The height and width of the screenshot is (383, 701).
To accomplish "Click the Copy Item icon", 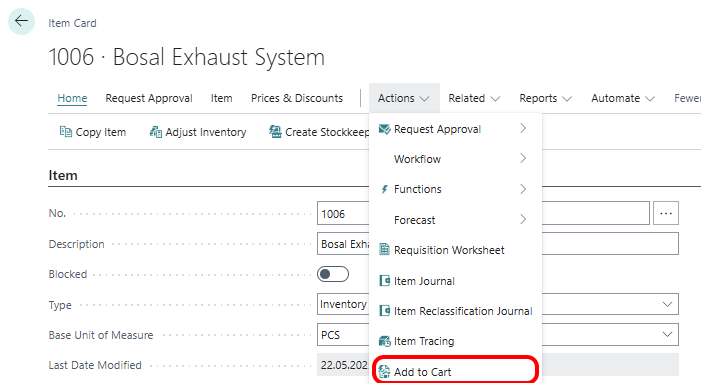I will point(65,132).
